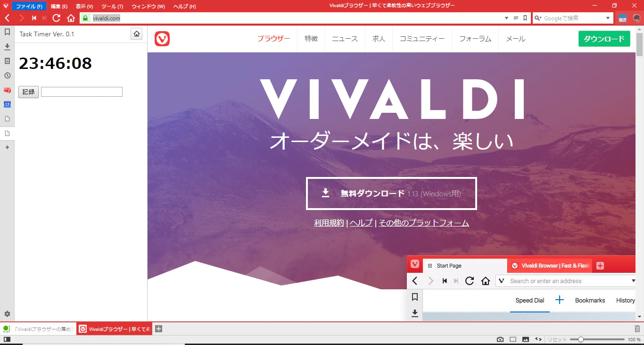The image size is (644, 345).
Task: Click the 記録 button in Task Timer
Action: point(29,92)
